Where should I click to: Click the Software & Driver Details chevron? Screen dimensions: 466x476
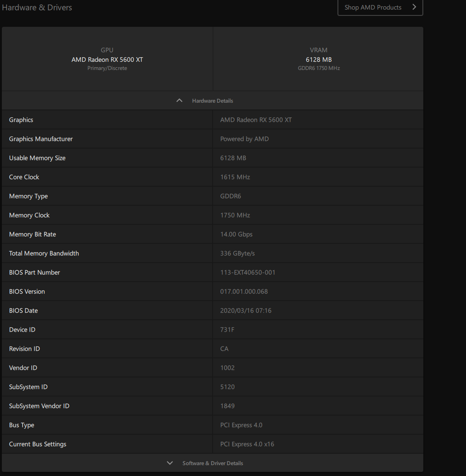pos(170,463)
